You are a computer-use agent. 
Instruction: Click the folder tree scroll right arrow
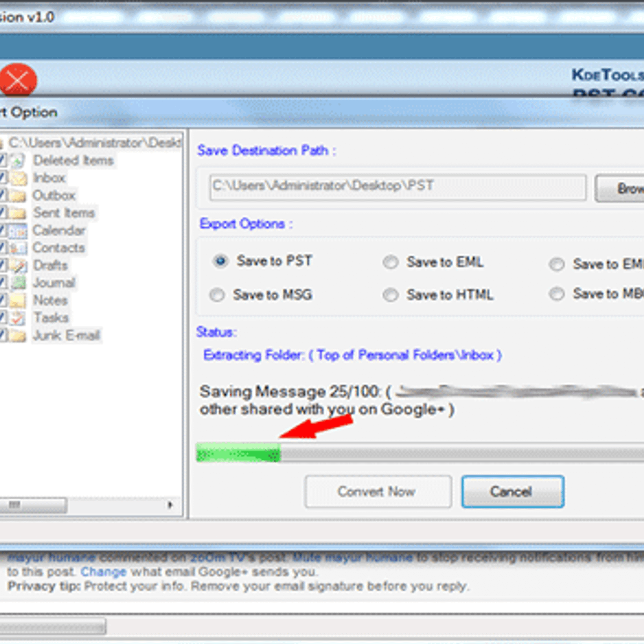click(x=170, y=505)
